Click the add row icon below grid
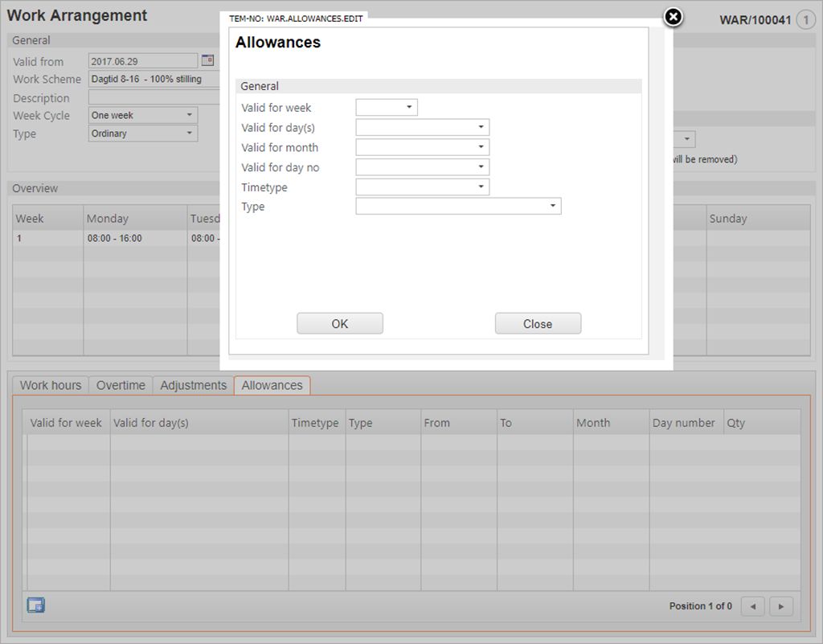This screenshot has height=644, width=823. (x=35, y=605)
